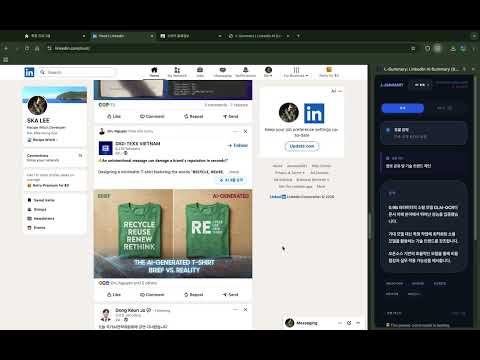Image resolution: width=480 pixels, height=360 pixels.
Task: Open Saved items in left sidebar
Action: tap(41, 200)
